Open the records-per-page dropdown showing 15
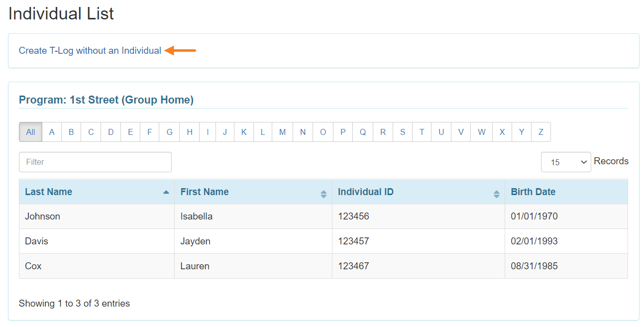Image resolution: width=644 pixels, height=327 pixels. (566, 162)
